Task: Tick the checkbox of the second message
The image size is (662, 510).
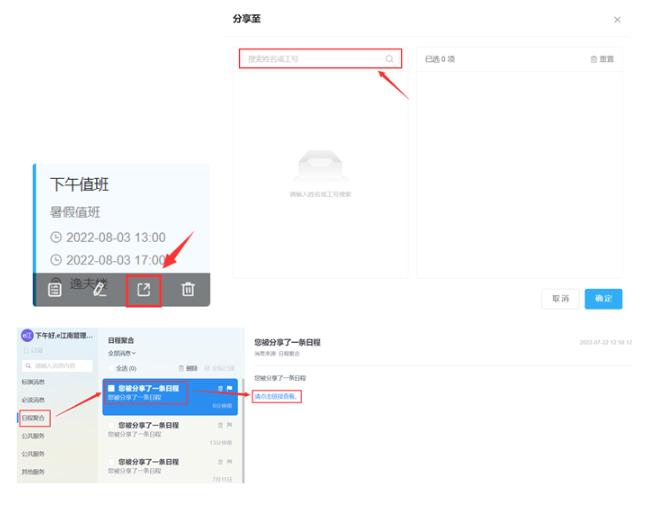Action: click(x=111, y=425)
